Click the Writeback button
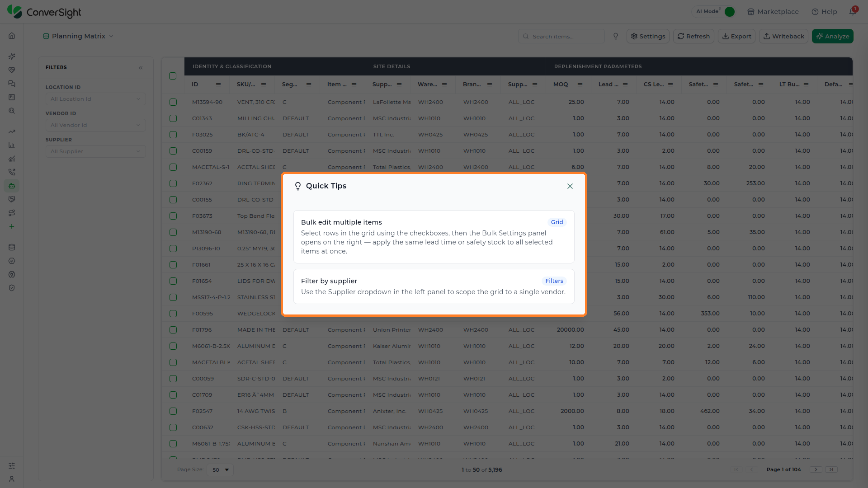The width and height of the screenshot is (868, 488). click(783, 36)
